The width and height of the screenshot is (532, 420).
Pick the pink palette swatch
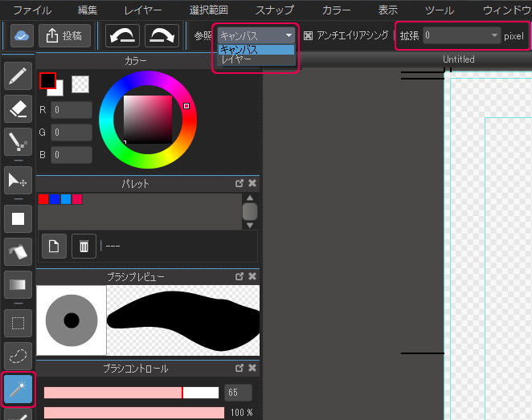point(77,199)
